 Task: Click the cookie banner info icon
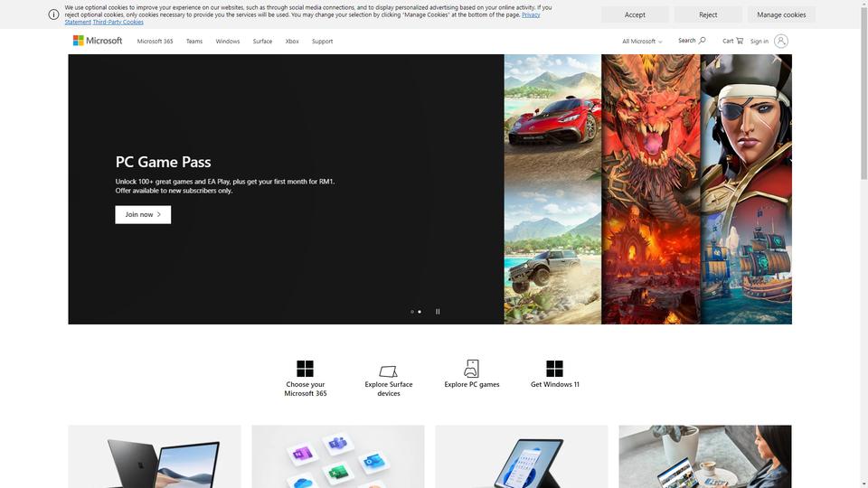tap(53, 15)
